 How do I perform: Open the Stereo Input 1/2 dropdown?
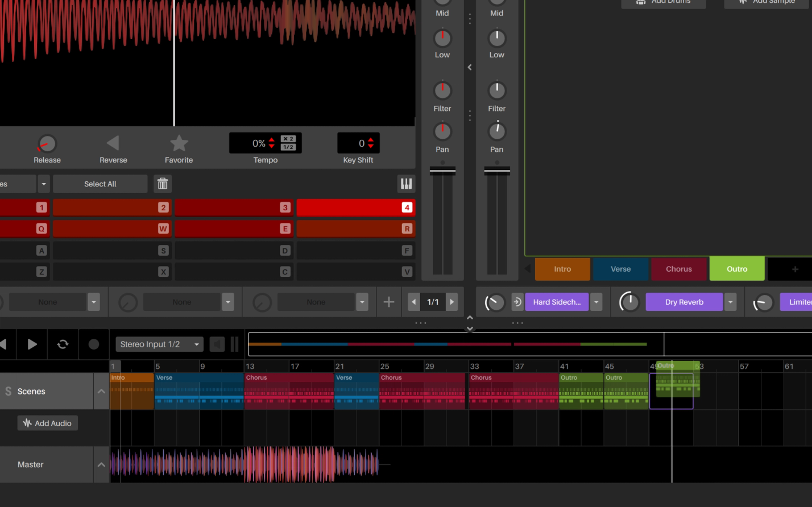[159, 344]
